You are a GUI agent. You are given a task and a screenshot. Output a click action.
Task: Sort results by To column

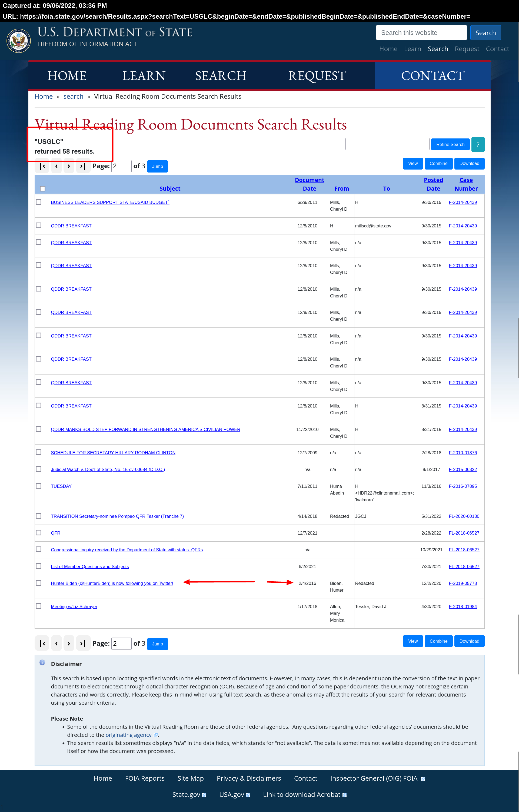coord(386,188)
